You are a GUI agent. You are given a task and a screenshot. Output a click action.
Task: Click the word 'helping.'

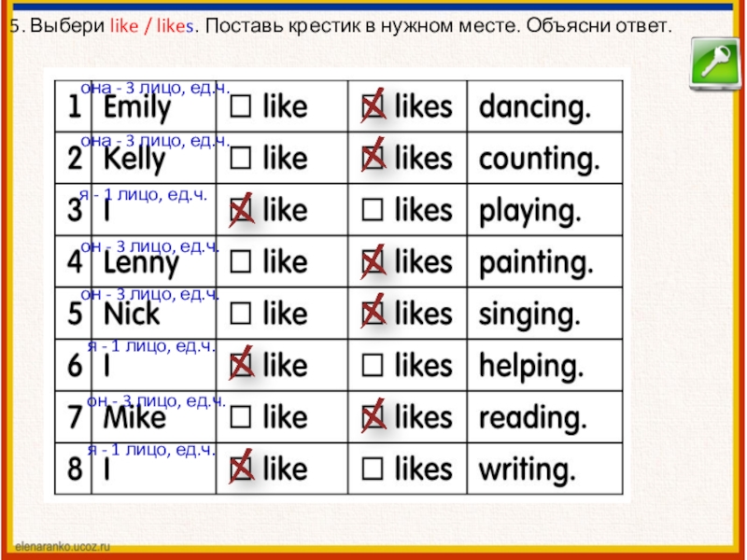point(531,367)
